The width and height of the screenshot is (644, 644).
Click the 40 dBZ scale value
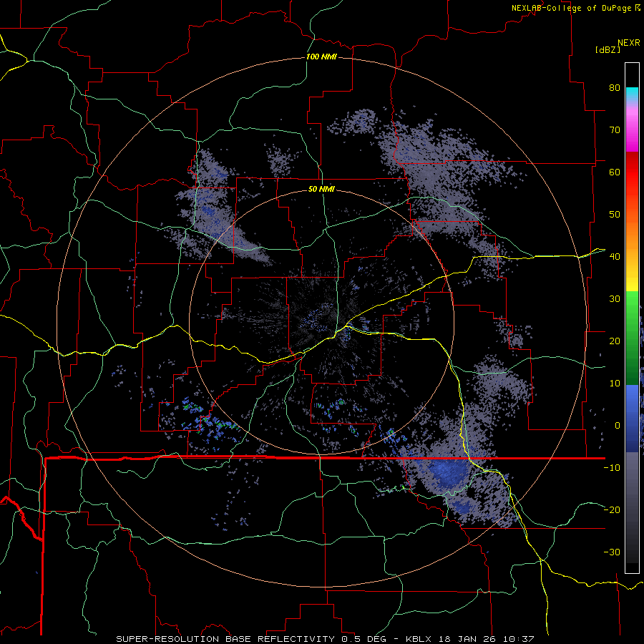[615, 257]
